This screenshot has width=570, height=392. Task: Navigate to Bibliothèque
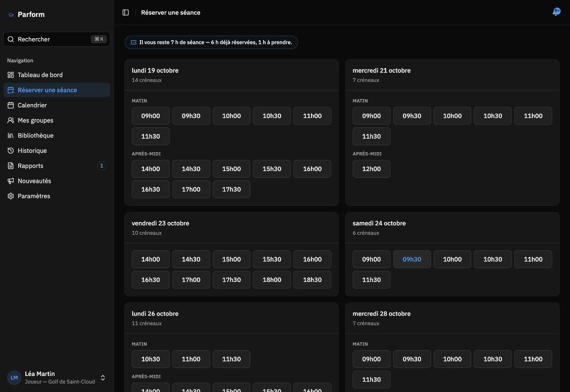pos(57,135)
